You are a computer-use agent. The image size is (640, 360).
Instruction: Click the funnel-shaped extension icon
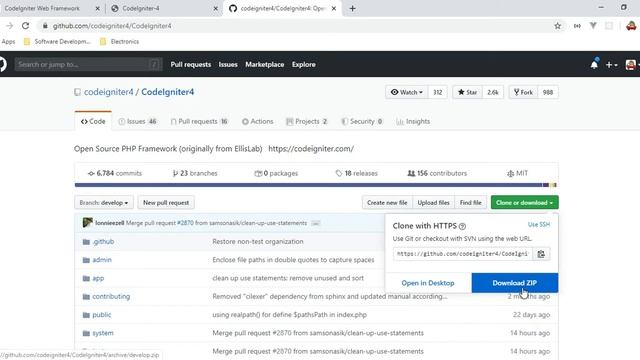[x=593, y=26]
